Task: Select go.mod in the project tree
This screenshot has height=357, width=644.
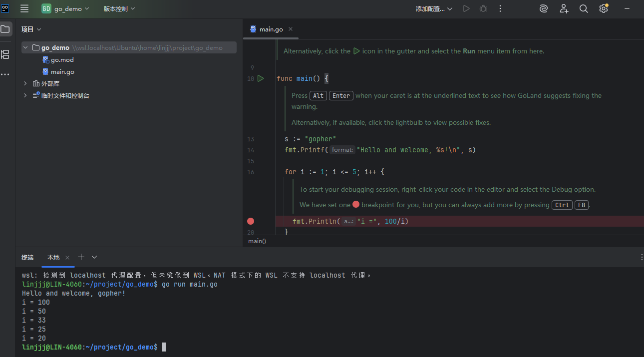Action: pyautogui.click(x=62, y=59)
